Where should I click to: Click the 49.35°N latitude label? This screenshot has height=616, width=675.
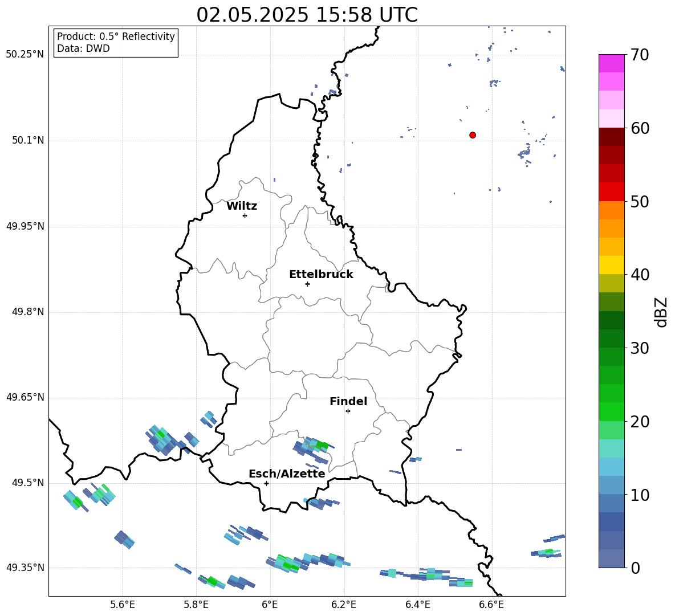[25, 568]
